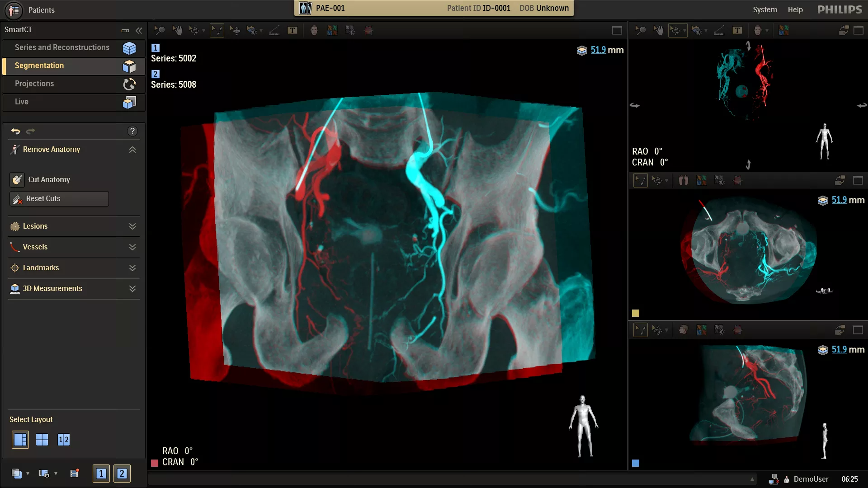This screenshot has height=488, width=868.
Task: Expand the Lesions section
Action: tap(132, 226)
